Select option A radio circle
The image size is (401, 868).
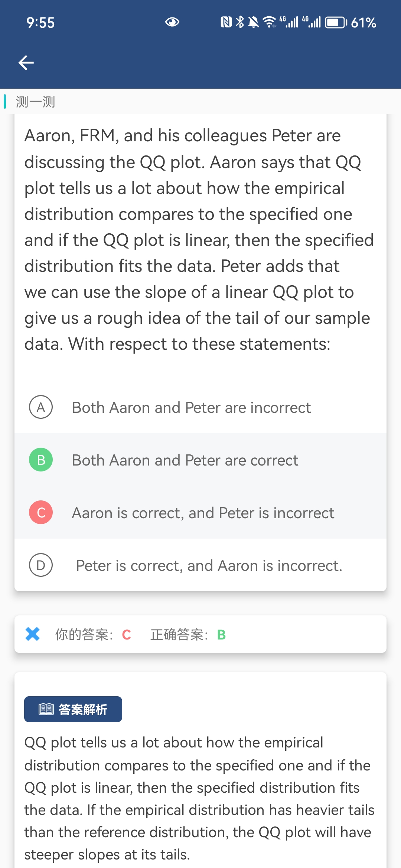tap(41, 407)
